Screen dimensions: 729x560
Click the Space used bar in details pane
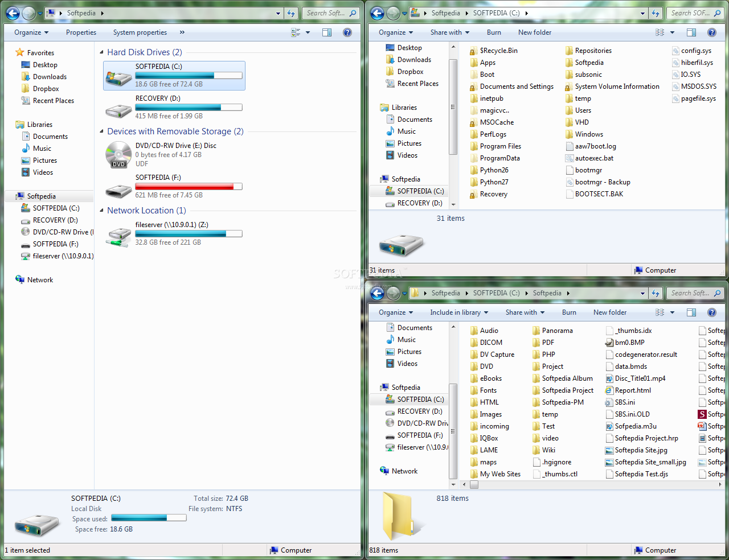tap(149, 518)
